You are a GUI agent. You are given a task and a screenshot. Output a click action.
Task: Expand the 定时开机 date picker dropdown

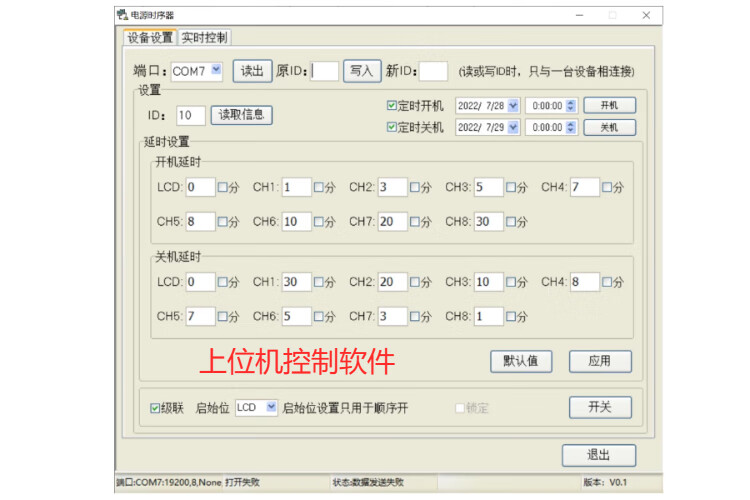tap(513, 105)
